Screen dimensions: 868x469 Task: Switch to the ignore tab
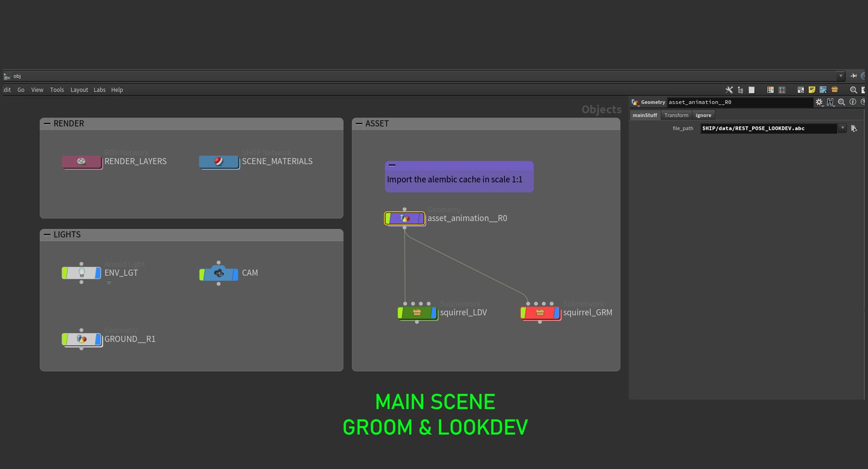pos(703,115)
